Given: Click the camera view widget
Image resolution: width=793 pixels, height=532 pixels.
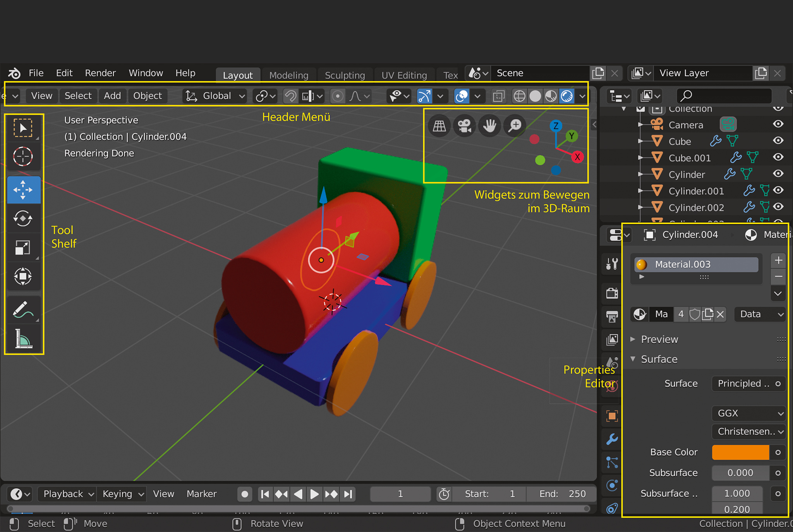Looking at the screenshot, I should tap(464, 125).
